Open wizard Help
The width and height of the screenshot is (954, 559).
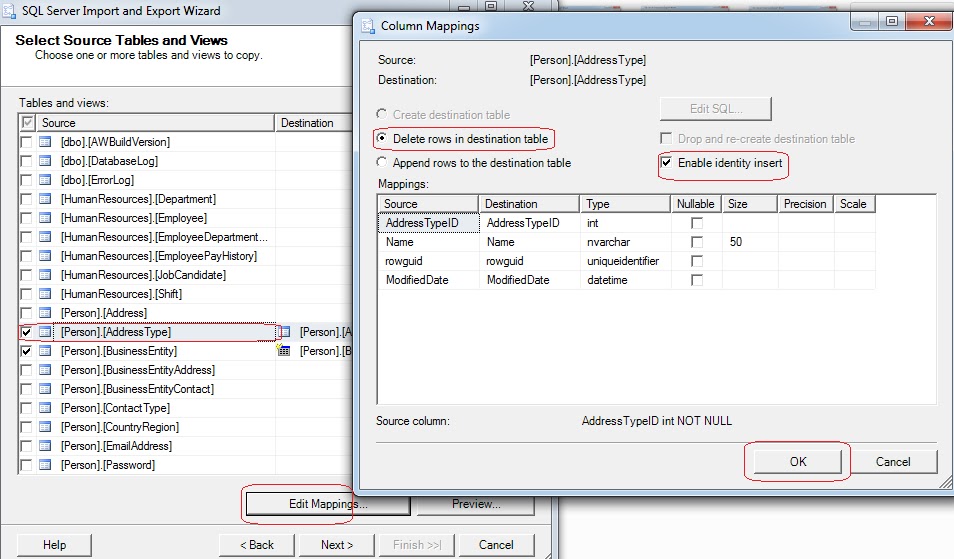pos(54,544)
